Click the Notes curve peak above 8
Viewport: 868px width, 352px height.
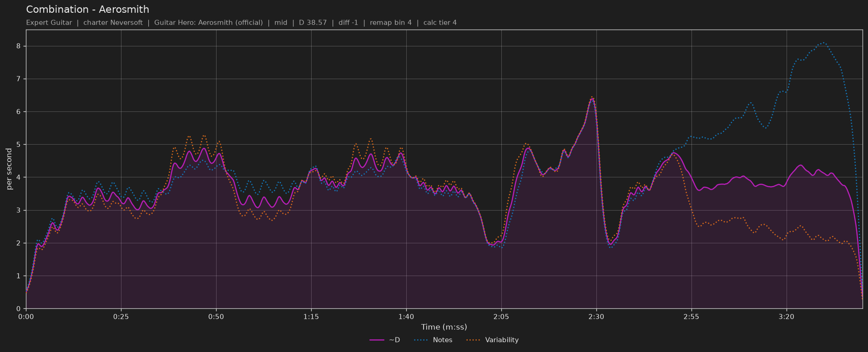point(823,43)
